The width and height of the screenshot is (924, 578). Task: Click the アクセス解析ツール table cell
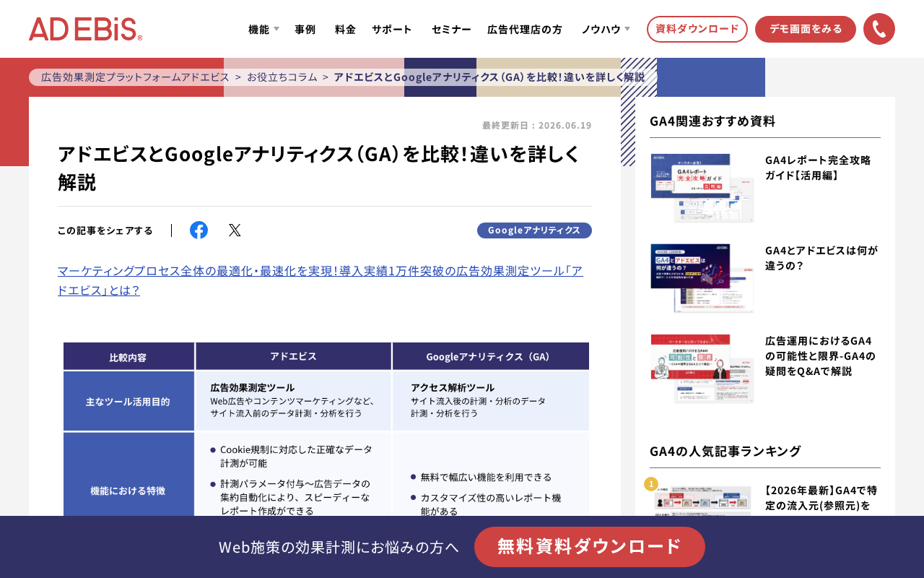(x=491, y=401)
